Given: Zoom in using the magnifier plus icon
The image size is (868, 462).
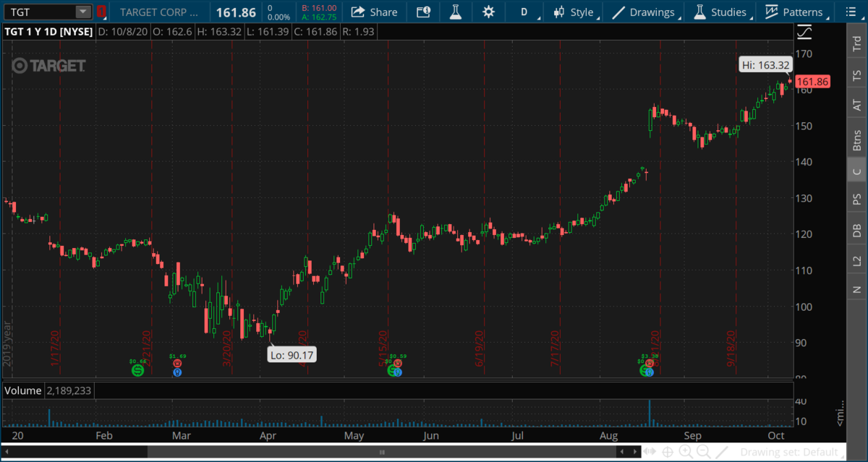Looking at the screenshot, I should (685, 453).
